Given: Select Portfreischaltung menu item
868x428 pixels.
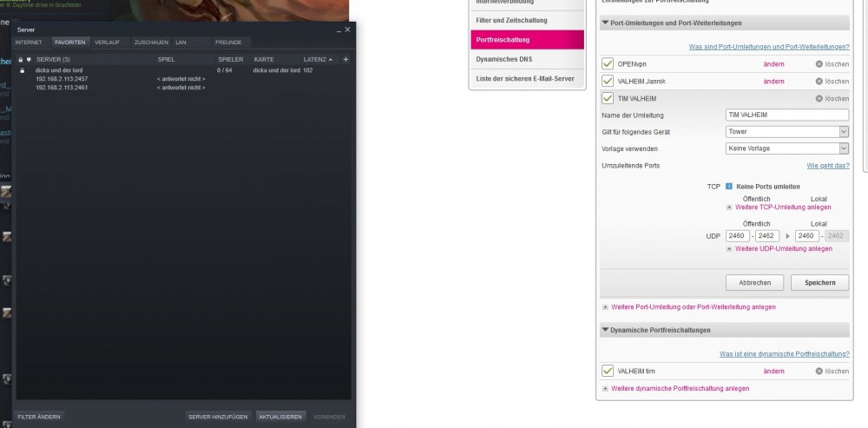Looking at the screenshot, I should 528,40.
